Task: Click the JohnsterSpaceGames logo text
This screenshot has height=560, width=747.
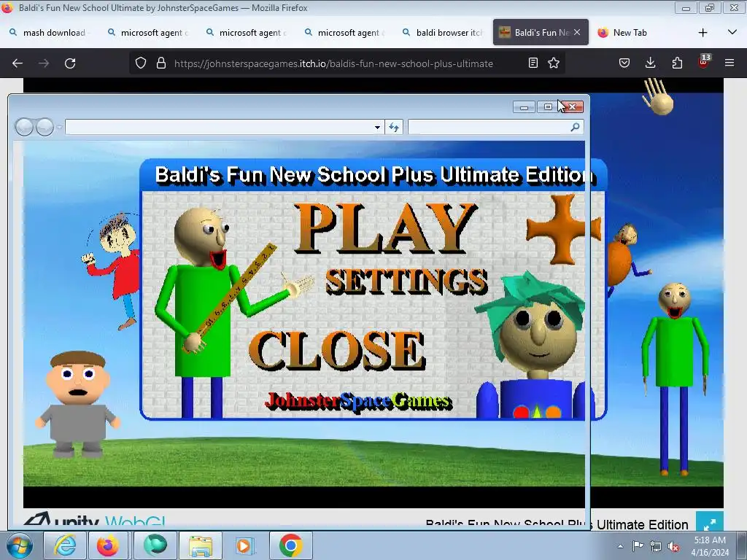Action: pyautogui.click(x=358, y=401)
